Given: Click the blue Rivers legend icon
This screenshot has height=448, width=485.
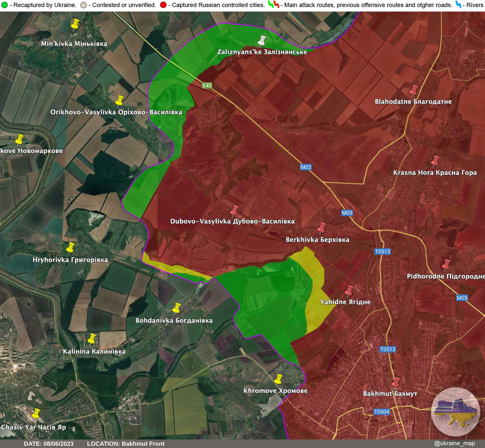Looking at the screenshot, I should [458, 5].
